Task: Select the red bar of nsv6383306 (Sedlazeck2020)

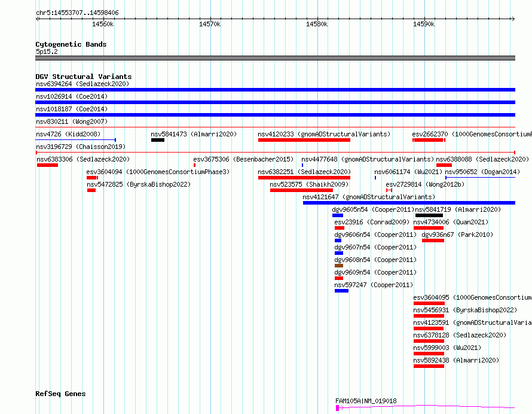Action: click(x=47, y=165)
